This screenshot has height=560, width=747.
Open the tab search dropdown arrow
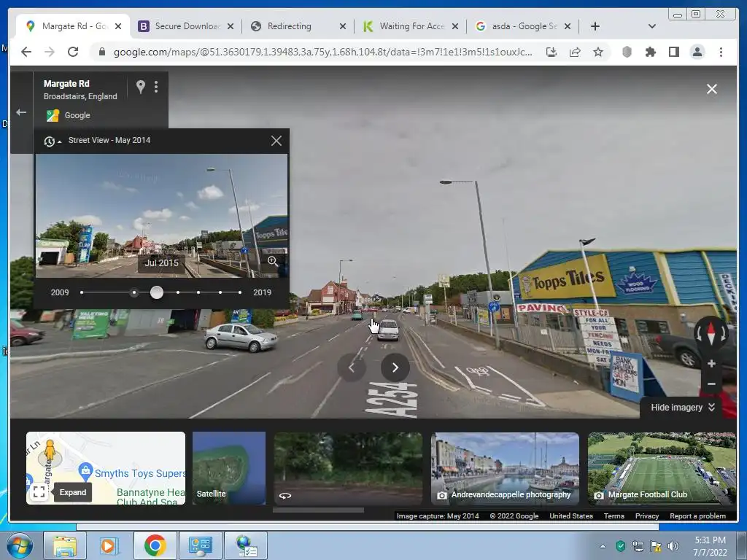point(651,26)
